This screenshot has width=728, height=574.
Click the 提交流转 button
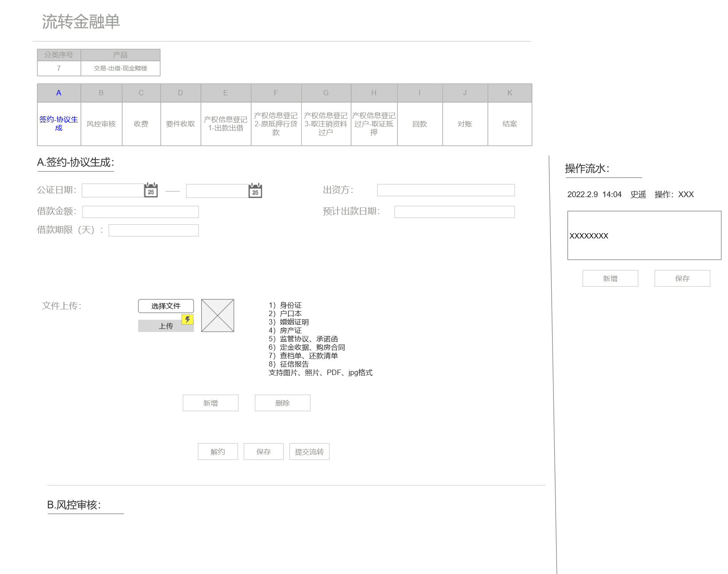click(x=309, y=452)
